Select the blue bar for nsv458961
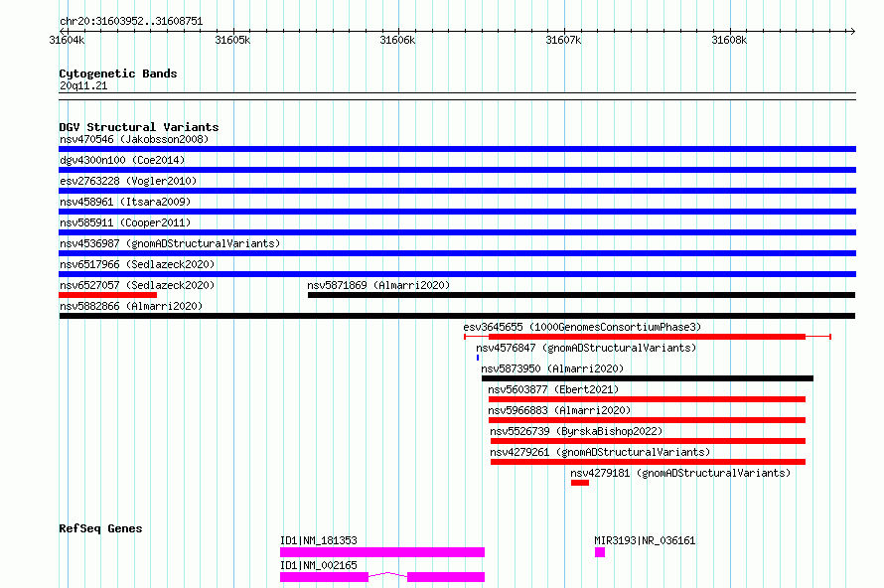Screen dimensions: 884x588 tap(457, 212)
